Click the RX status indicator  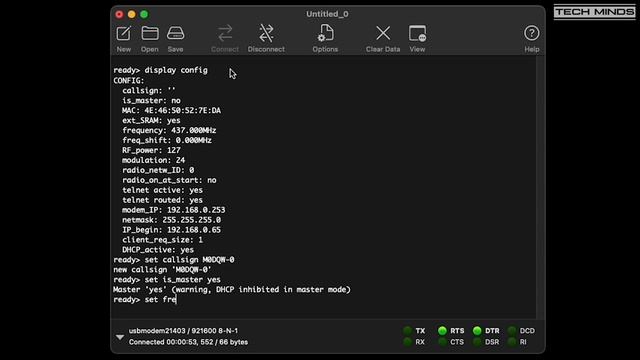(x=407, y=342)
